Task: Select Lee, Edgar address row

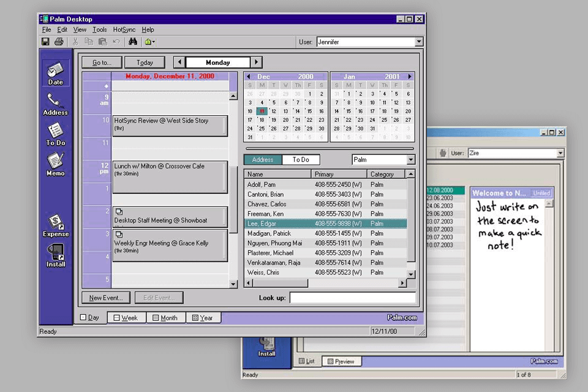Action: click(x=325, y=224)
